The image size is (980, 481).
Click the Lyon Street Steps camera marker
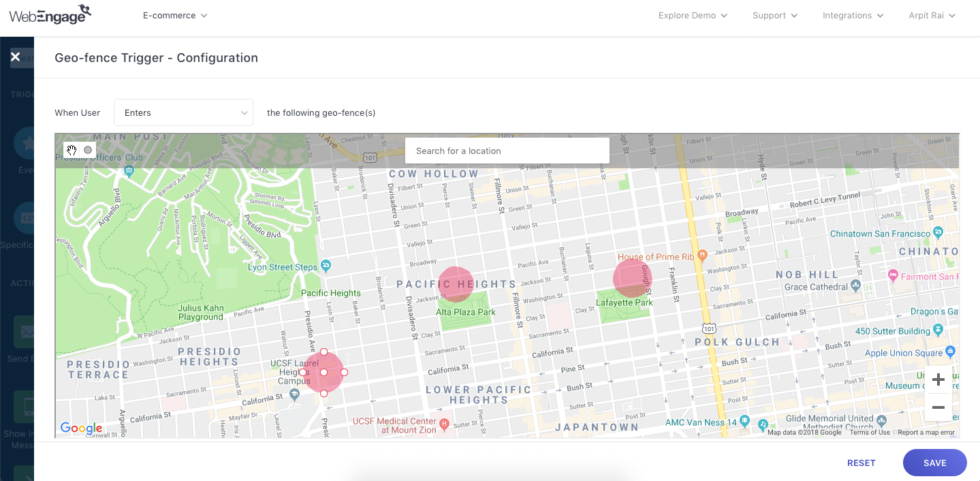pyautogui.click(x=326, y=265)
